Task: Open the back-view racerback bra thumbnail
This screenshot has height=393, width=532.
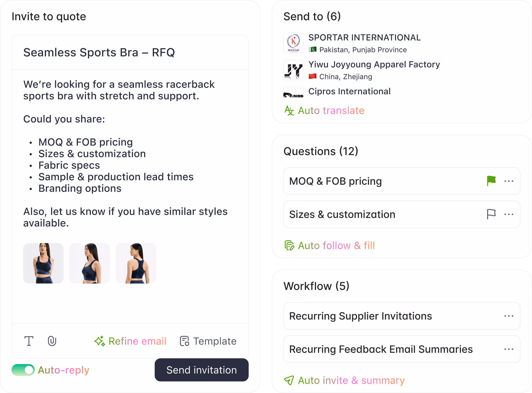Action: (136, 263)
